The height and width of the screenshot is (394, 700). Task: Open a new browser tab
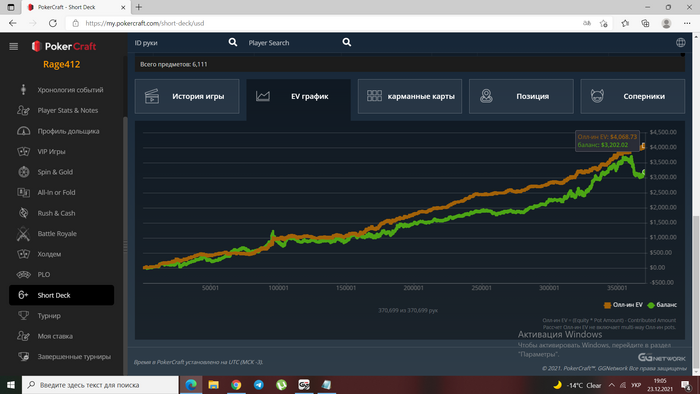click(x=139, y=7)
